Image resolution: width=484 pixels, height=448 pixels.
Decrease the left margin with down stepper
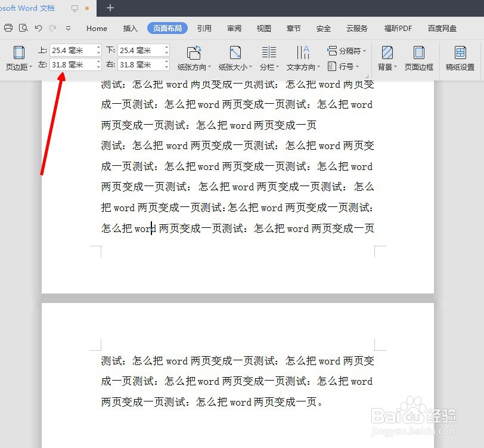[99, 67]
